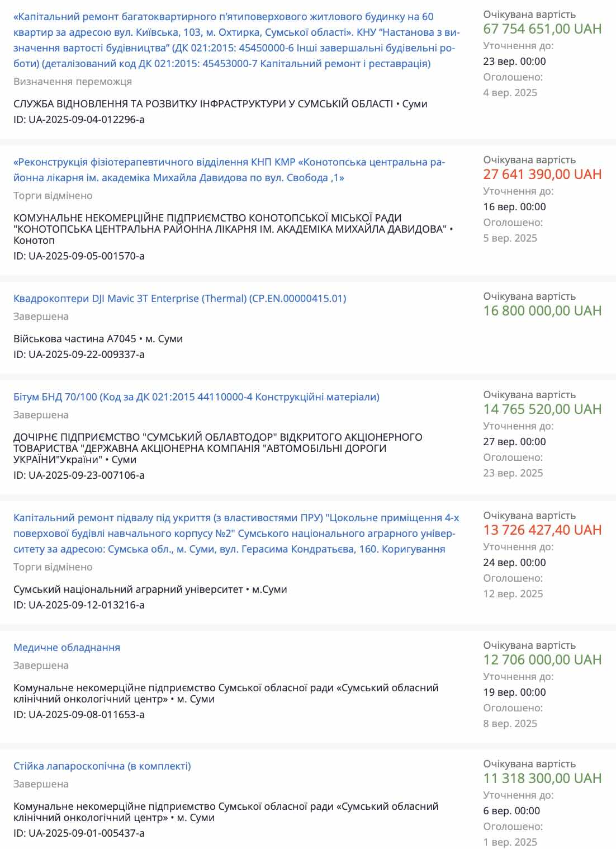The height and width of the screenshot is (849, 616).
Task: Click the 67 754 651,00 UAH expected value
Action: [x=542, y=29]
